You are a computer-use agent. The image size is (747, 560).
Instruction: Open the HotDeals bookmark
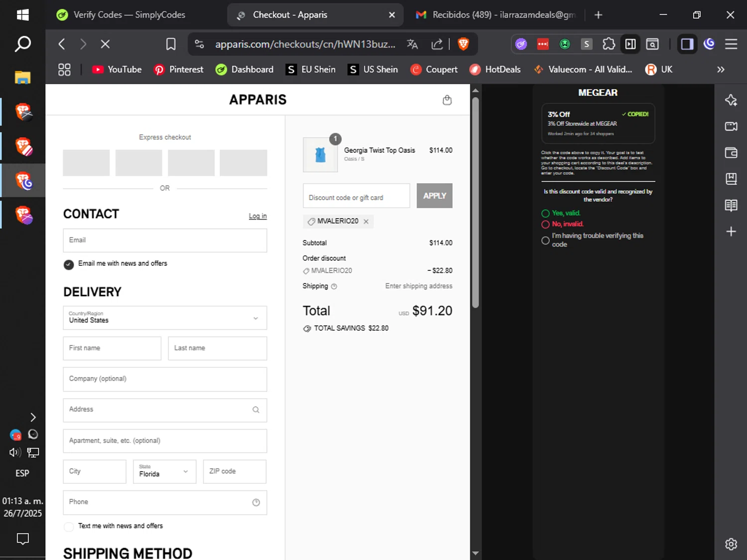495,70
